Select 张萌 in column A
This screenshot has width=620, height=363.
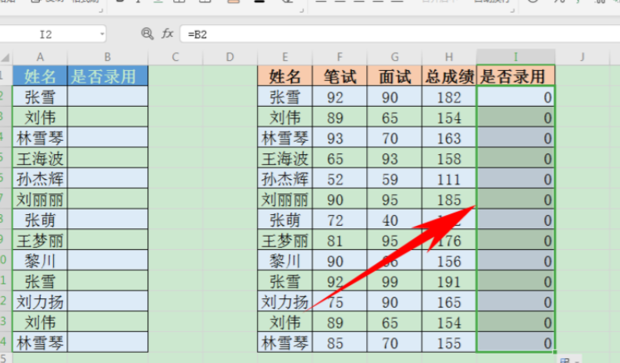(x=40, y=220)
